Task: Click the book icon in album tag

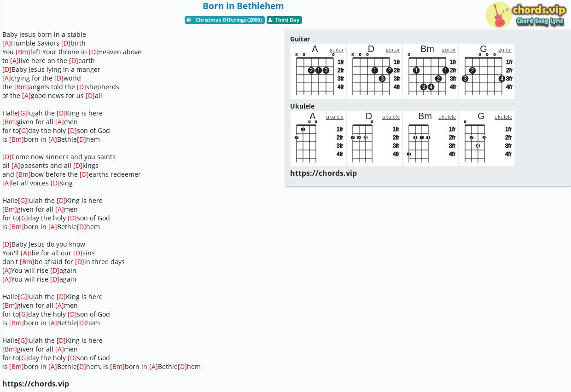Action: click(189, 20)
